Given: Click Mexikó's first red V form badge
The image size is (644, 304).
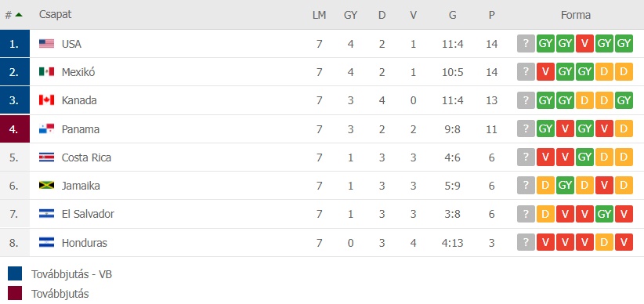Looking at the screenshot, I should (x=545, y=72).
